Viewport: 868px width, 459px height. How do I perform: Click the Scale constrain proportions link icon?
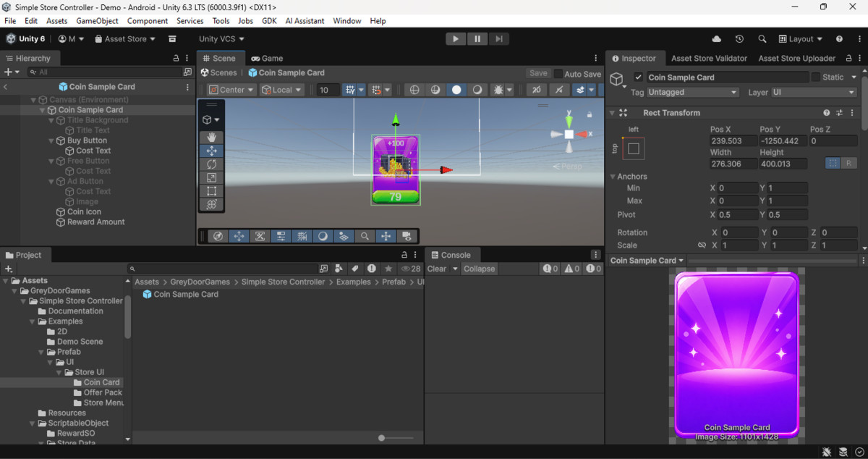tap(702, 245)
